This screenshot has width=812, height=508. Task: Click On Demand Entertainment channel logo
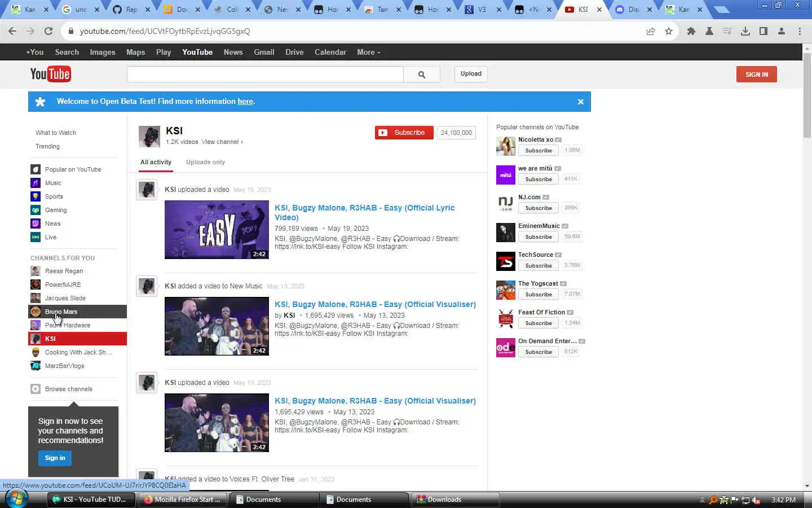pos(506,348)
